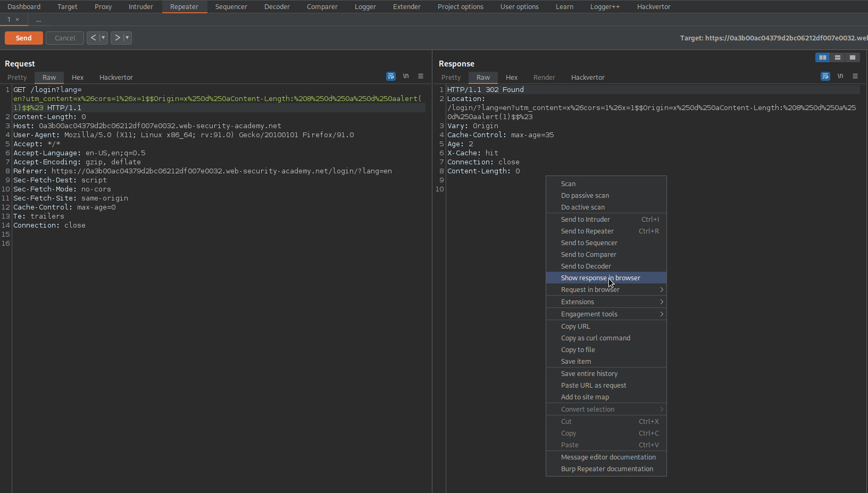Open User options tab
The width and height of the screenshot is (868, 493).
pos(520,7)
